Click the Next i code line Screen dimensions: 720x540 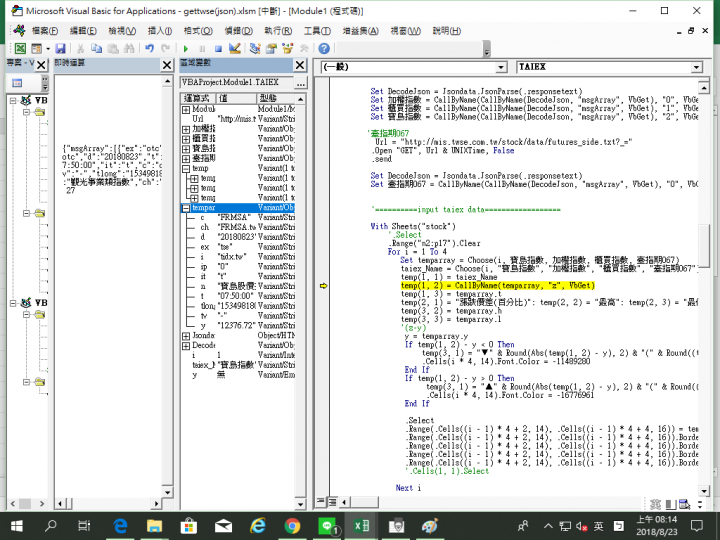(x=408, y=488)
